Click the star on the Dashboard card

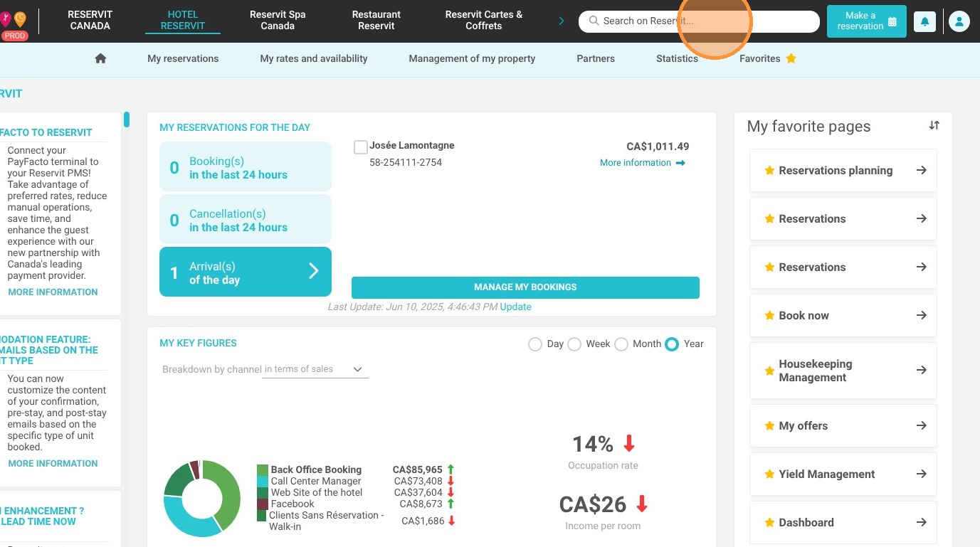coord(769,522)
